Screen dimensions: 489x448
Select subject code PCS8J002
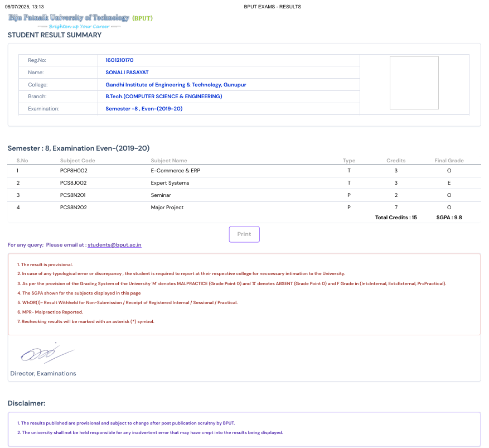click(73, 183)
